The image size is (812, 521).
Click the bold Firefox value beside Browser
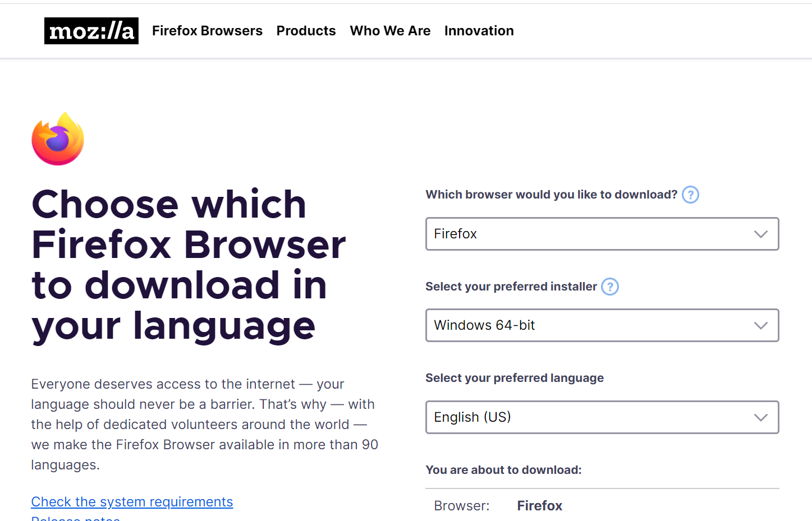(x=539, y=506)
